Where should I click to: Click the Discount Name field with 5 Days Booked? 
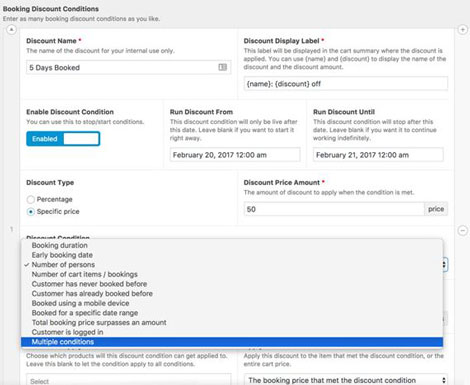(128, 67)
